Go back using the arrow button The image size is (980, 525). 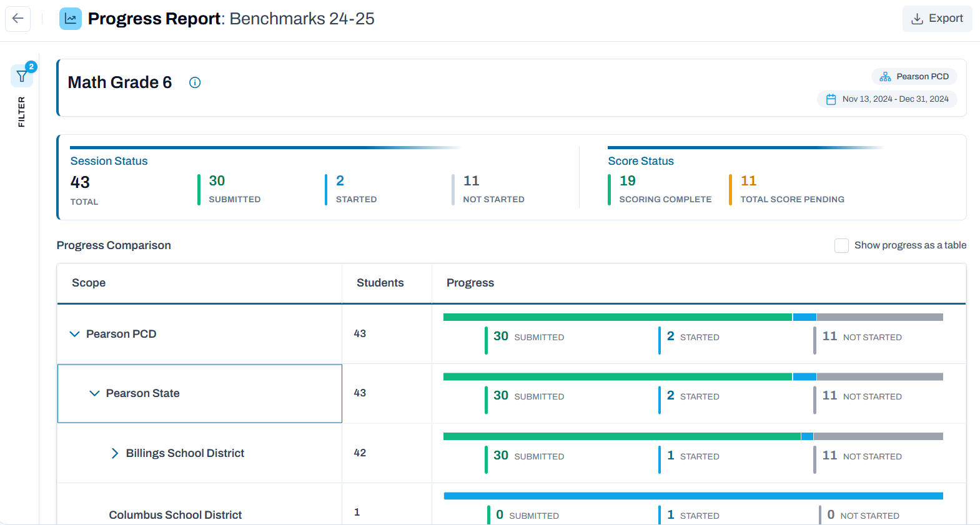[18, 19]
